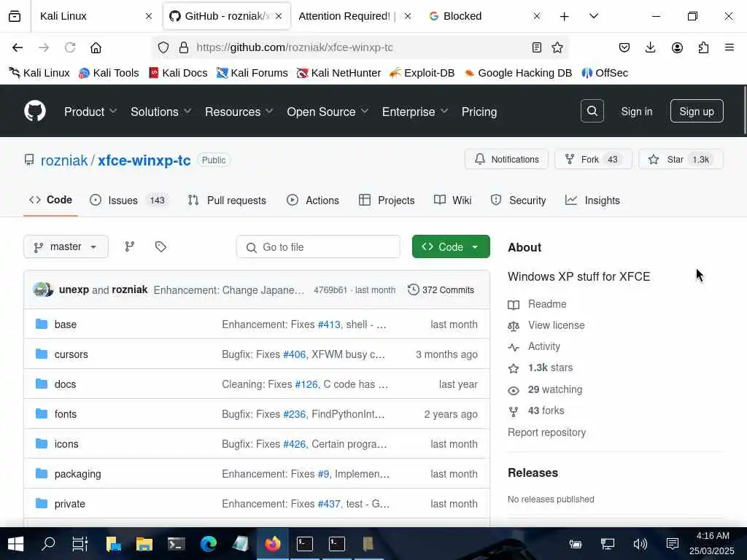The width and height of the screenshot is (747, 560).
Task: Open the cursors folder
Action: (x=71, y=354)
